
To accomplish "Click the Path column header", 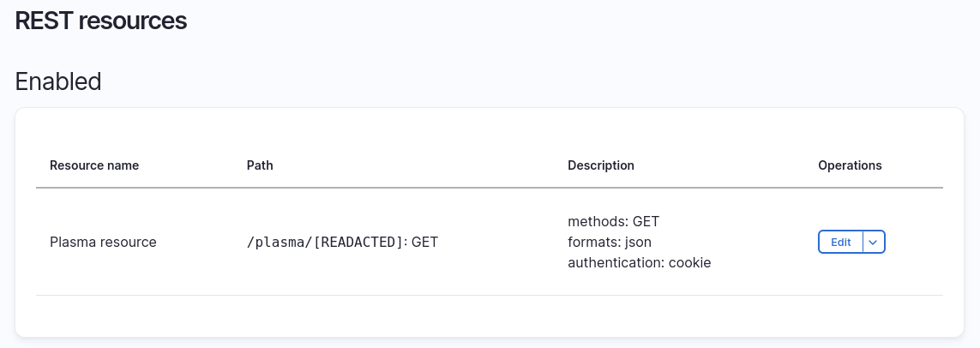I will tap(260, 165).
